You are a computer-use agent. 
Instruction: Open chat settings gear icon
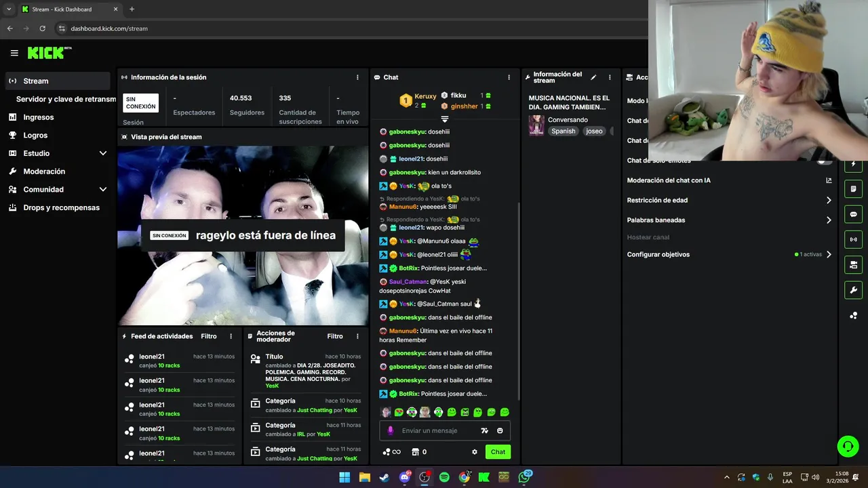coord(475,452)
